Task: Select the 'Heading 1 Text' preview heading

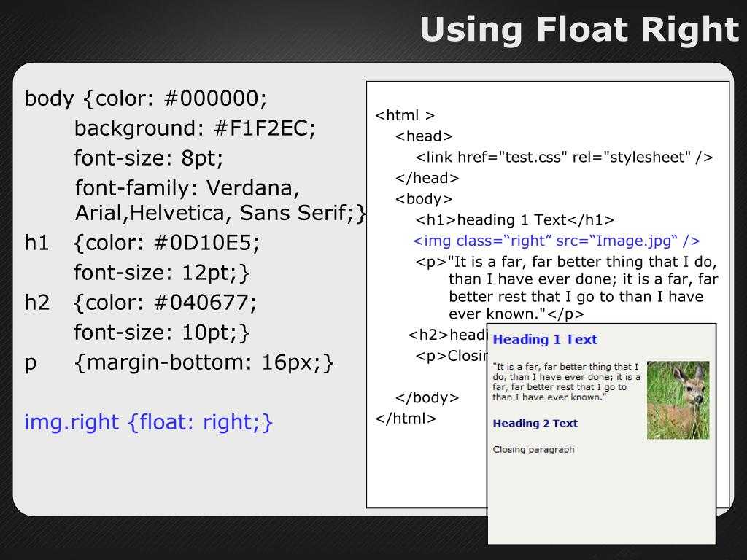Action: coord(544,340)
